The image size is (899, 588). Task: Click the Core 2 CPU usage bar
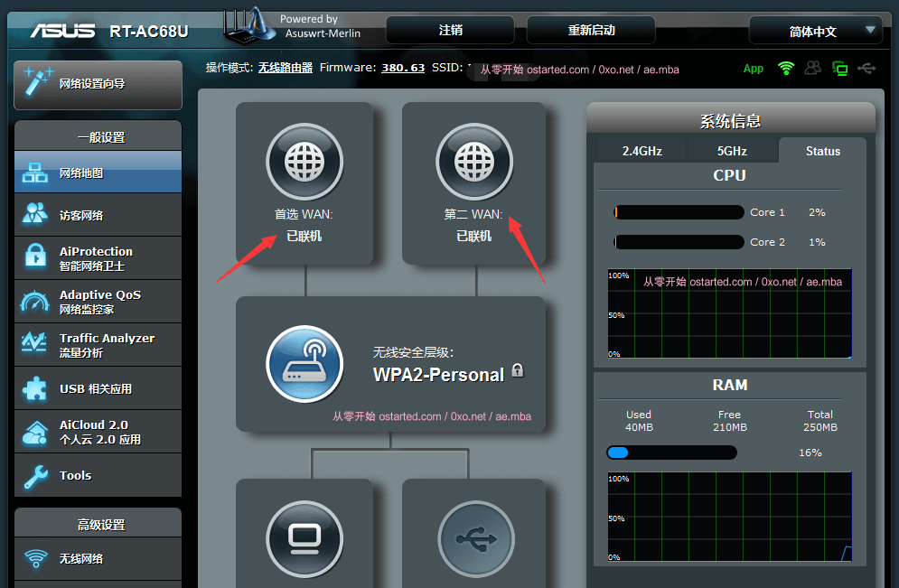679,242
